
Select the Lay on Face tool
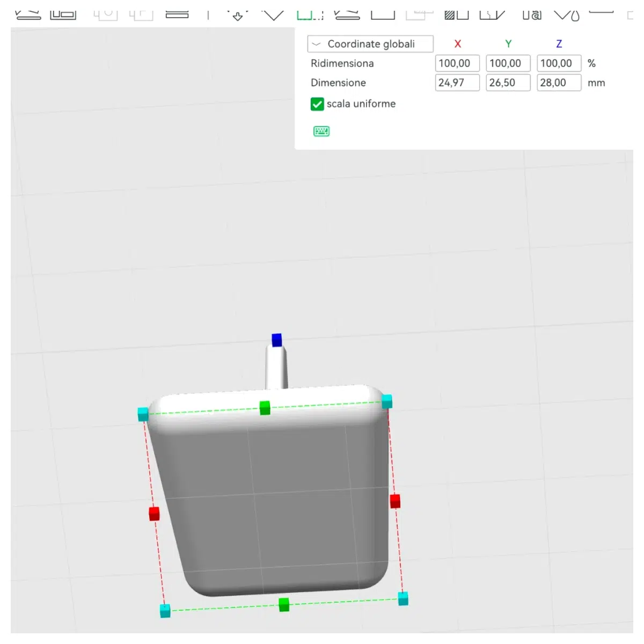click(347, 14)
